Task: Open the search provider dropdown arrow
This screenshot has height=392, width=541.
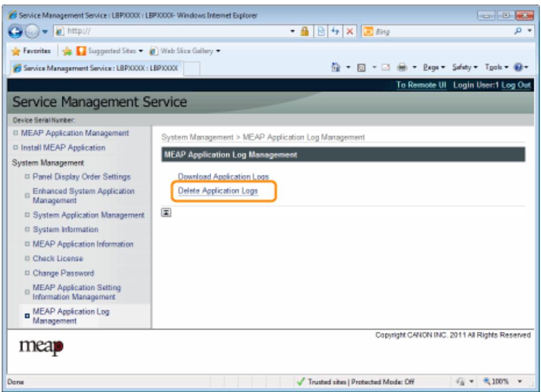Action: [530, 31]
